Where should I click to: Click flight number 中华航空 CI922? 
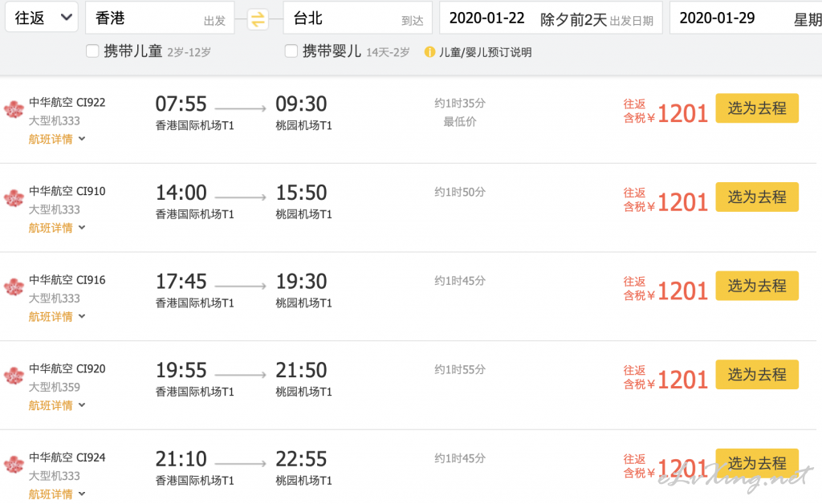67,102
